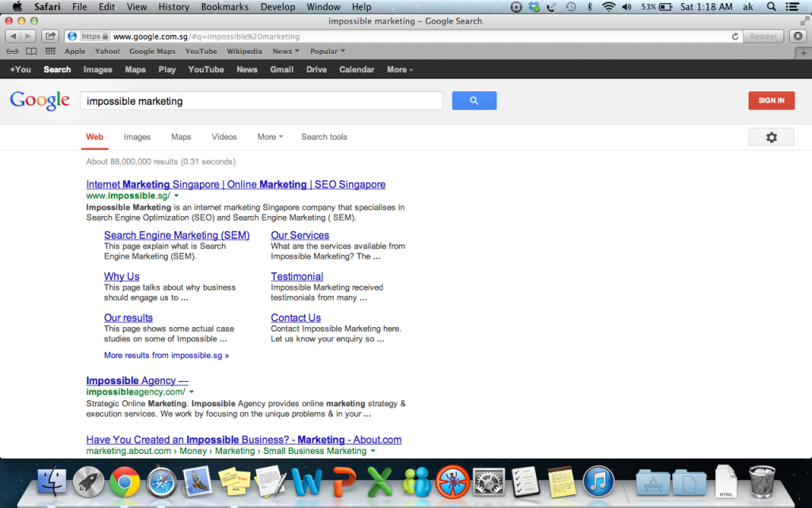Open Time Machine menu bar icon

(571, 6)
